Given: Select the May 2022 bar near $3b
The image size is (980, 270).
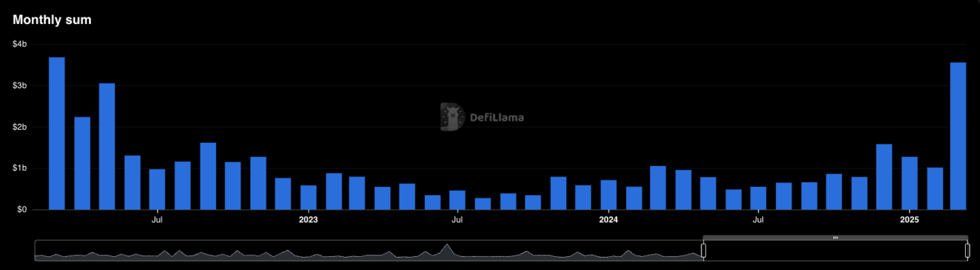Looking at the screenshot, I should [107, 147].
